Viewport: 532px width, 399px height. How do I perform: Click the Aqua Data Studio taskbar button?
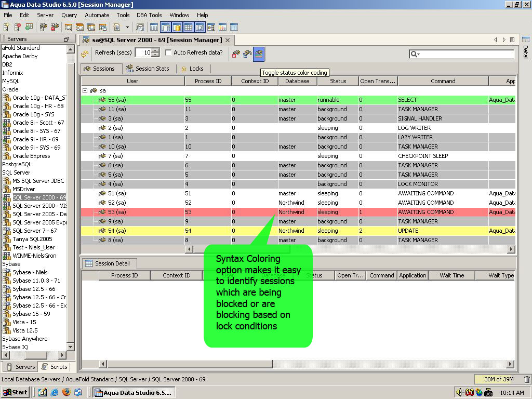coord(134,393)
